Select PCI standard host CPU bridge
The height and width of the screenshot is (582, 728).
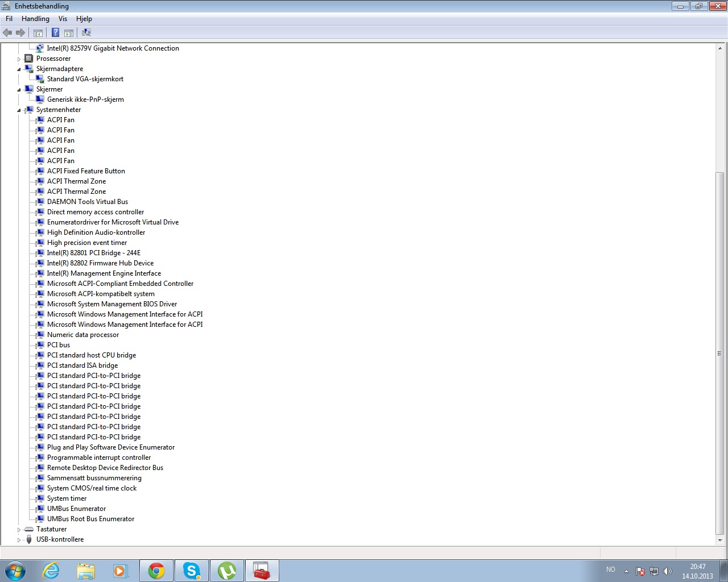(x=92, y=355)
